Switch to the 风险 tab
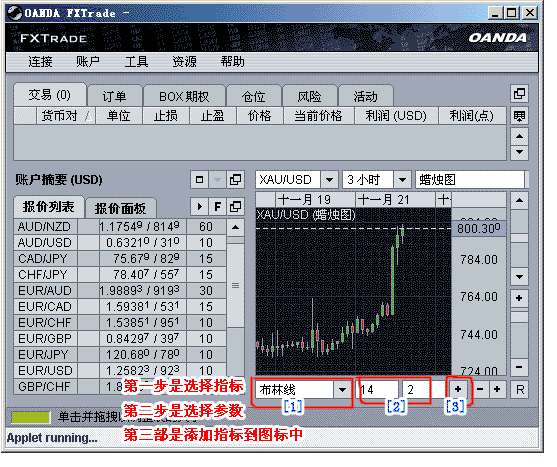Image resolution: width=557 pixels, height=467 pixels. [x=309, y=96]
